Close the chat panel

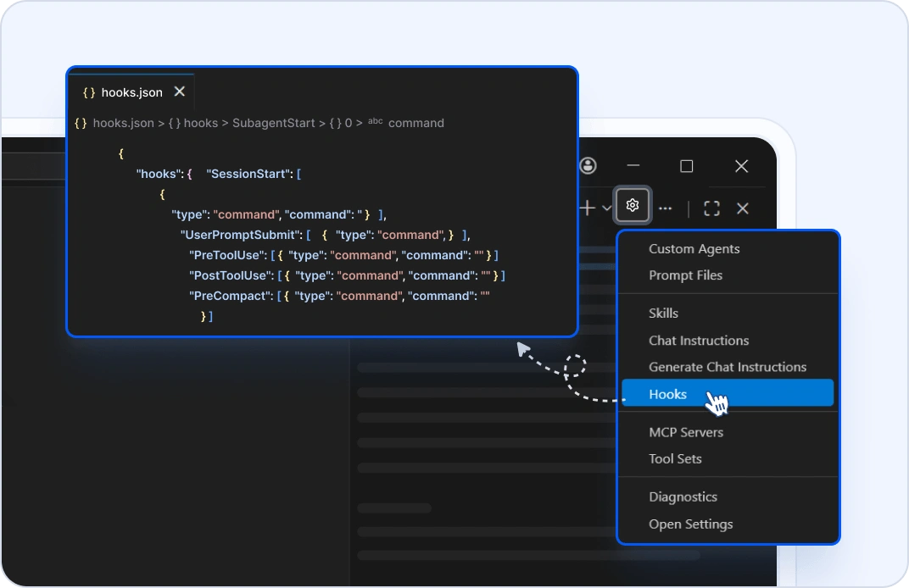743,208
